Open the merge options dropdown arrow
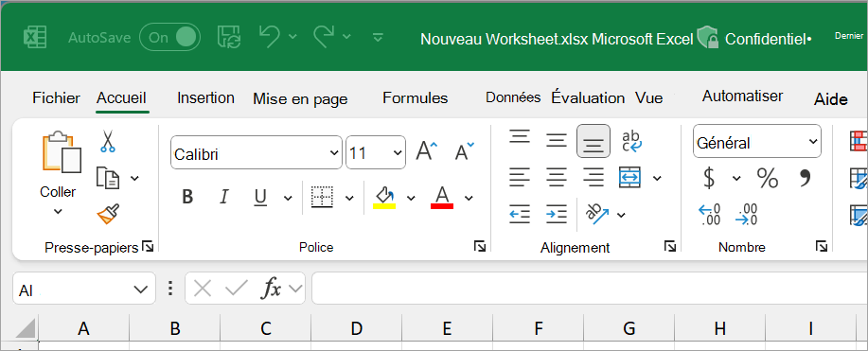This screenshot has height=351, width=868. click(x=657, y=178)
